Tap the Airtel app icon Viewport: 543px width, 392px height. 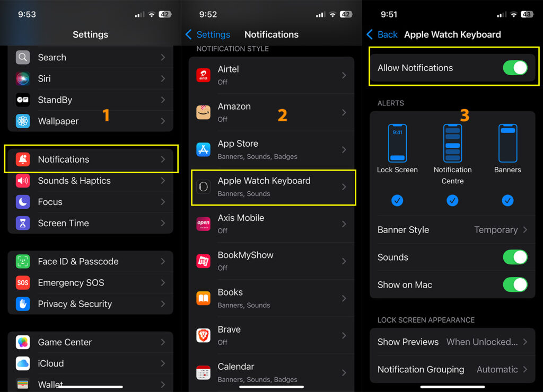coord(203,75)
